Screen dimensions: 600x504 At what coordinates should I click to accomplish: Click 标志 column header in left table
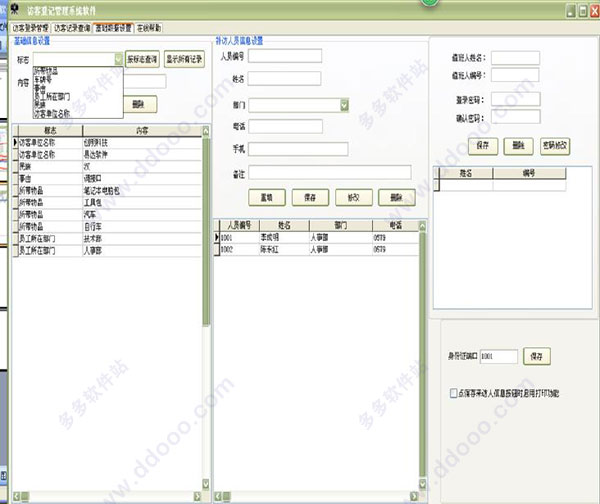tap(50, 130)
